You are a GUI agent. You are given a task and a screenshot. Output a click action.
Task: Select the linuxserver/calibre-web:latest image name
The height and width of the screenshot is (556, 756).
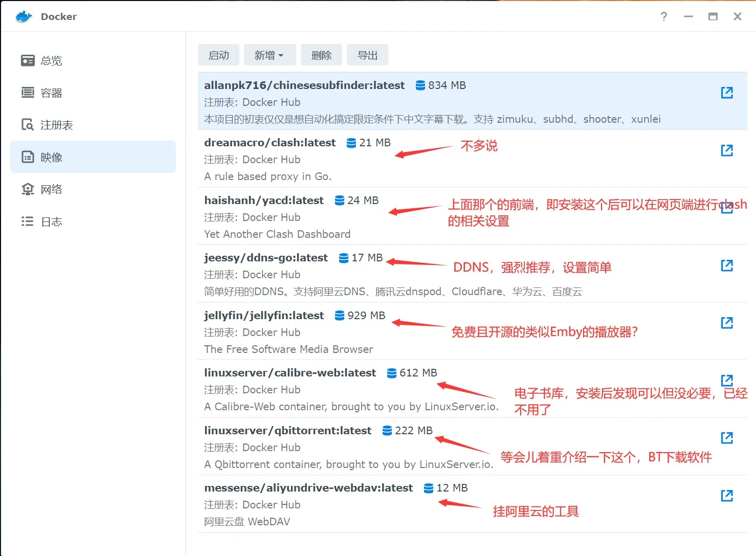pyautogui.click(x=290, y=373)
